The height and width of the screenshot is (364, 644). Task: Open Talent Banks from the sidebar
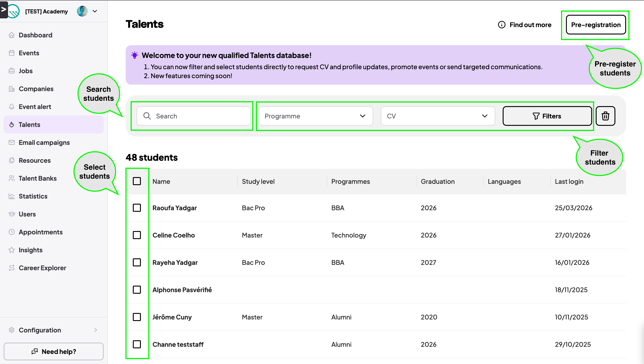[x=38, y=178]
